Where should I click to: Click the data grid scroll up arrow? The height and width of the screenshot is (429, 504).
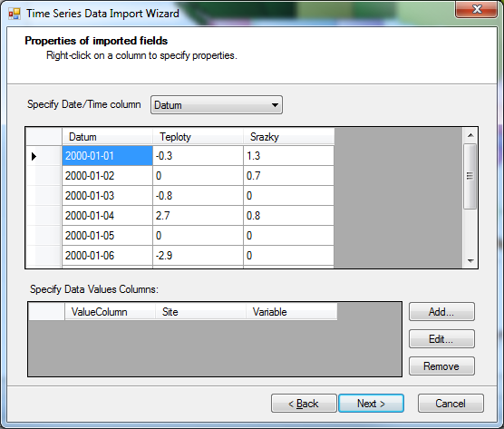click(470, 135)
